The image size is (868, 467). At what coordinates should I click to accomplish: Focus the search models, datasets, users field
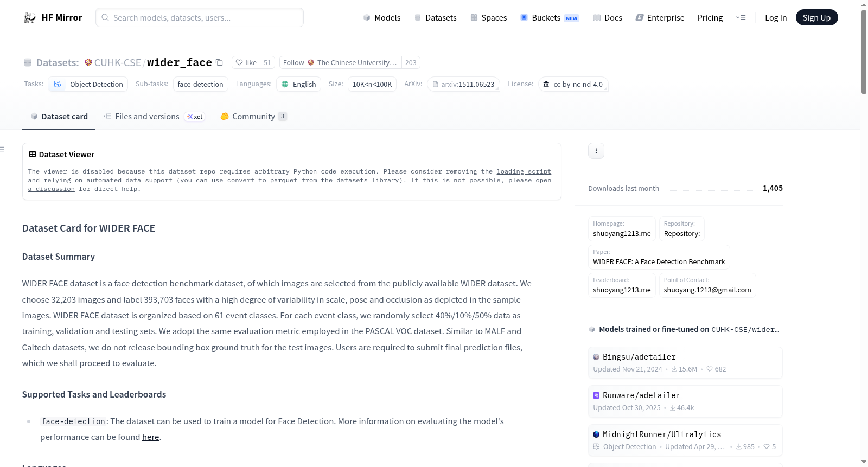200,17
